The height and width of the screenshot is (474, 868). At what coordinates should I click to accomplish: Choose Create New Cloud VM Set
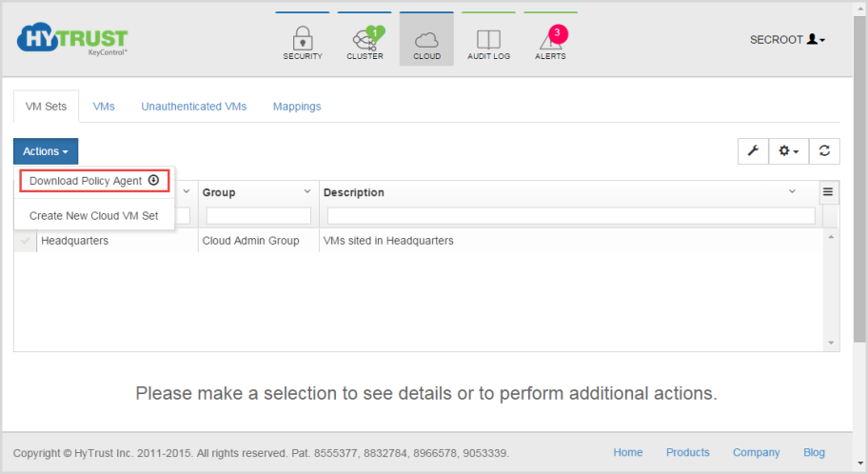click(94, 216)
